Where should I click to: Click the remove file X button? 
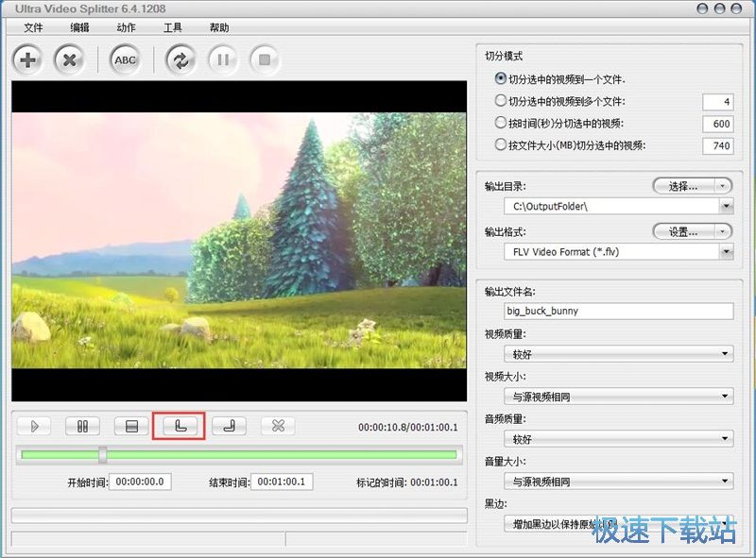point(69,59)
